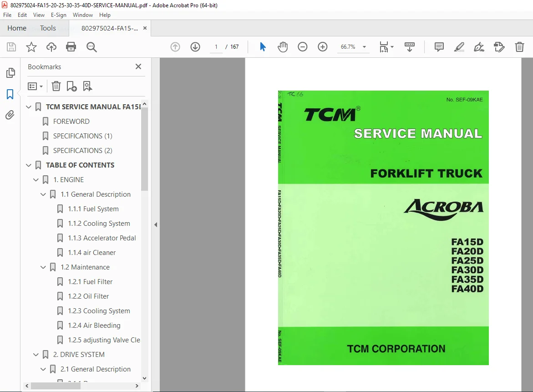Open page thumbnails panel icon
Screen dimensions: 533x392
pyautogui.click(x=10, y=72)
